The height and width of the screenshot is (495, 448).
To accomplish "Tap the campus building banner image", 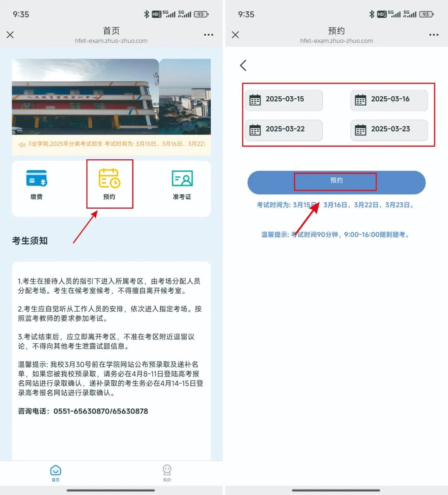I will pyautogui.click(x=85, y=96).
